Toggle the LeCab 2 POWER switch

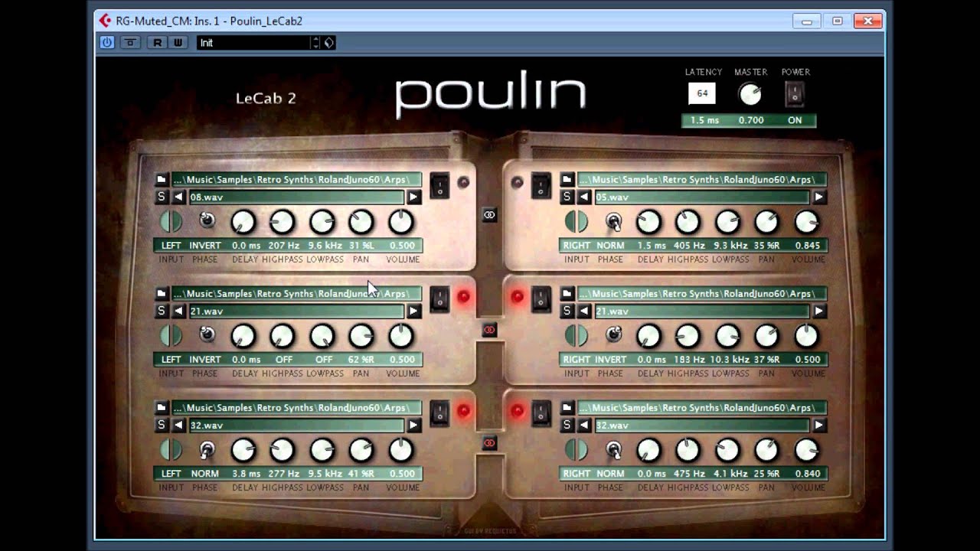[x=795, y=94]
